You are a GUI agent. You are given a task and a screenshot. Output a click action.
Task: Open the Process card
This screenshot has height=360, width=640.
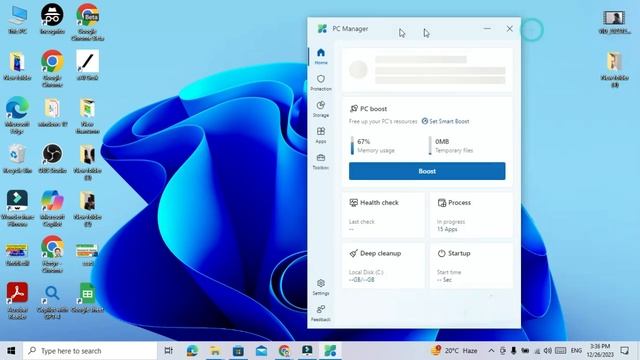[x=471, y=215]
